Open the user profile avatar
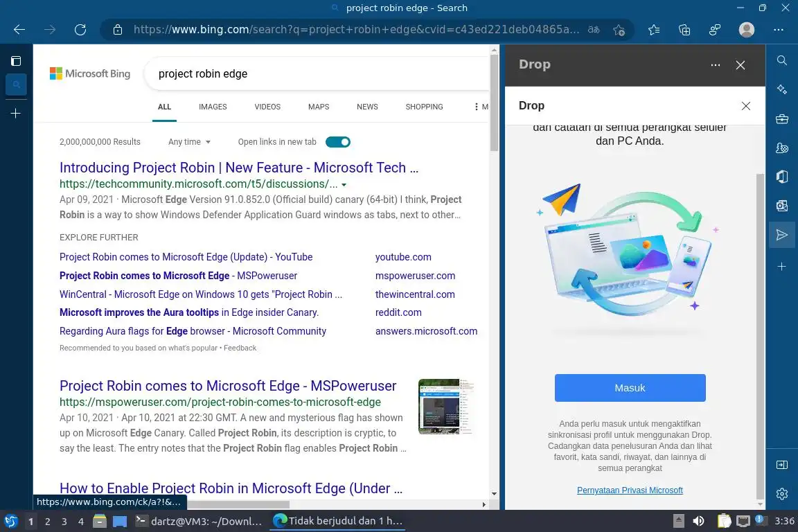This screenshot has width=798, height=532. point(747,30)
